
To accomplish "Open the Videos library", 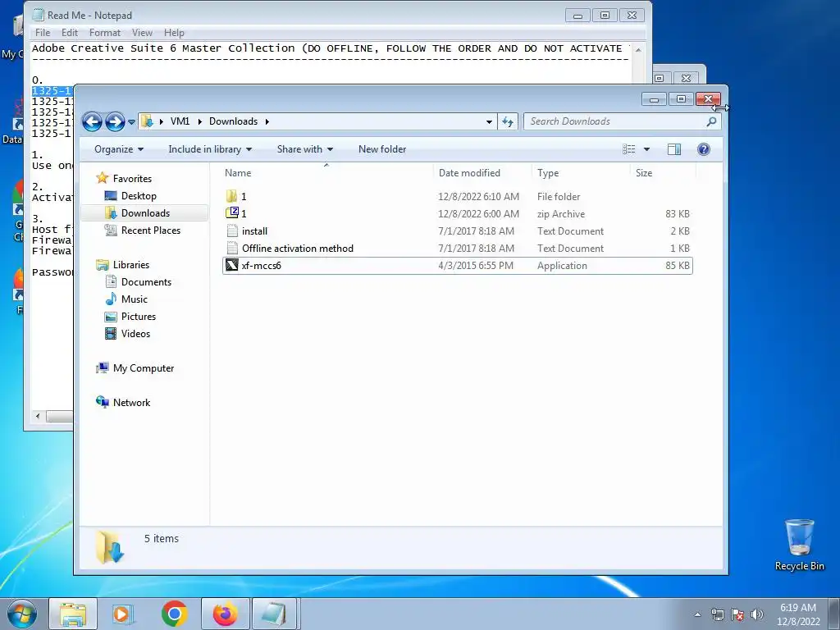I will (135, 333).
